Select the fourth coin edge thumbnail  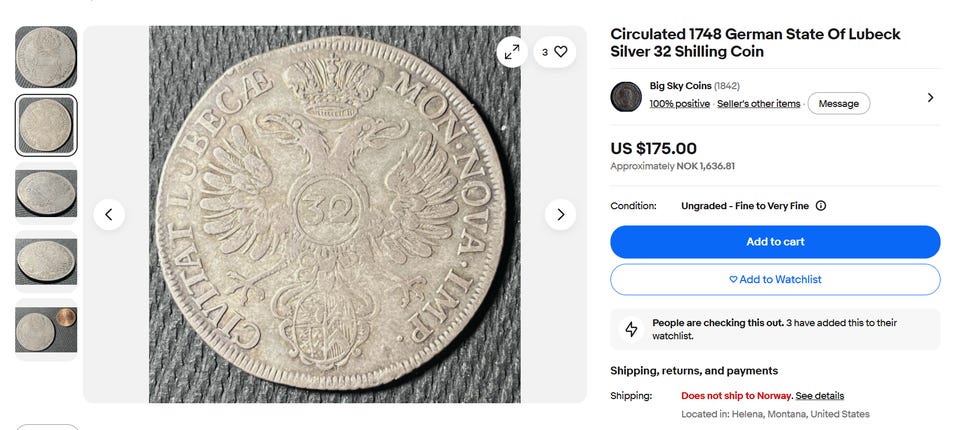[x=46, y=261]
